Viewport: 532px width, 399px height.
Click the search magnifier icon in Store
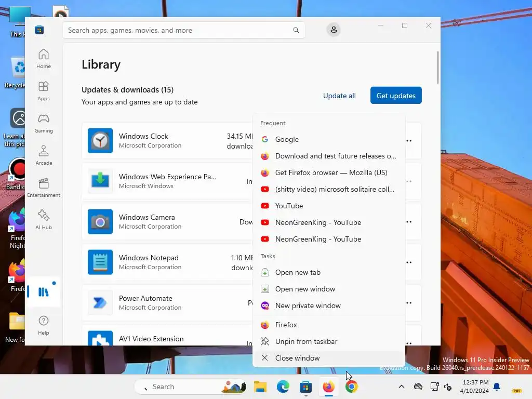coord(296,30)
